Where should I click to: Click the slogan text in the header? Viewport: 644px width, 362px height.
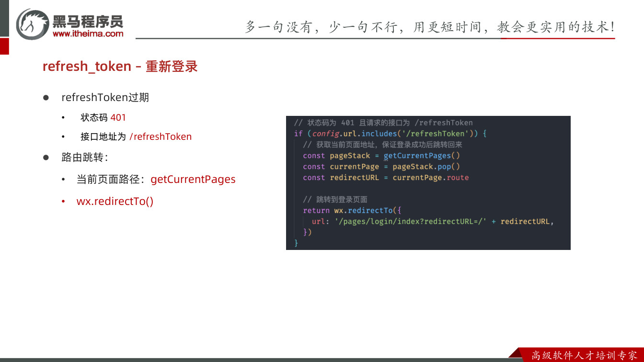point(430,27)
